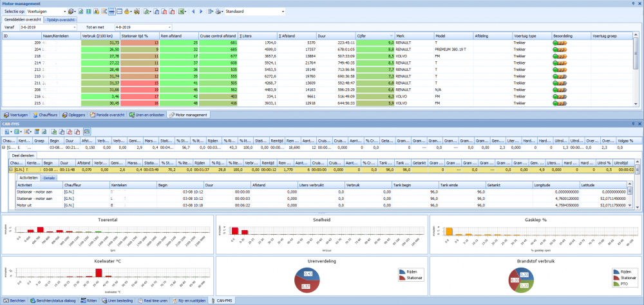Toggle the split horizontal view icon
This screenshot has width=644, height=305.
pos(111,12)
